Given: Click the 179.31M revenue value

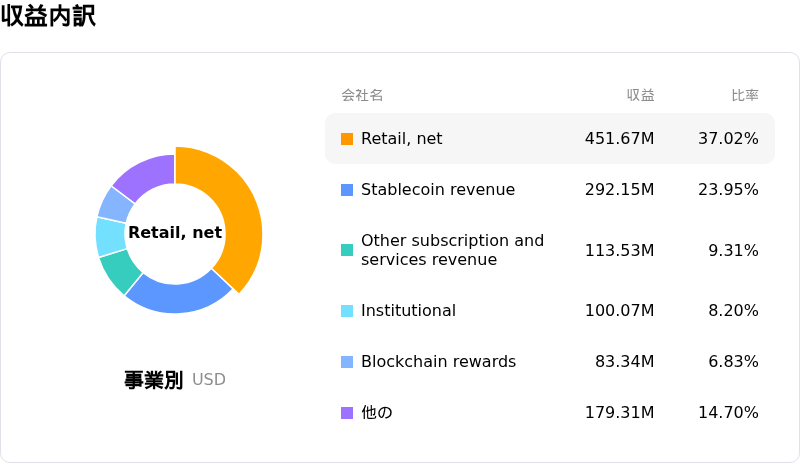Looking at the screenshot, I should click(x=619, y=412).
